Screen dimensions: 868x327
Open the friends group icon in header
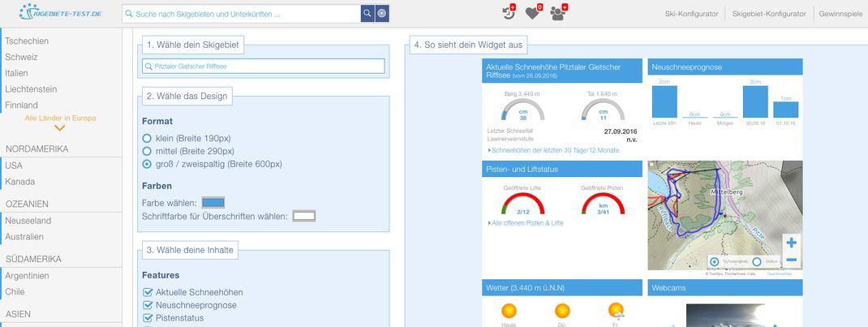559,12
